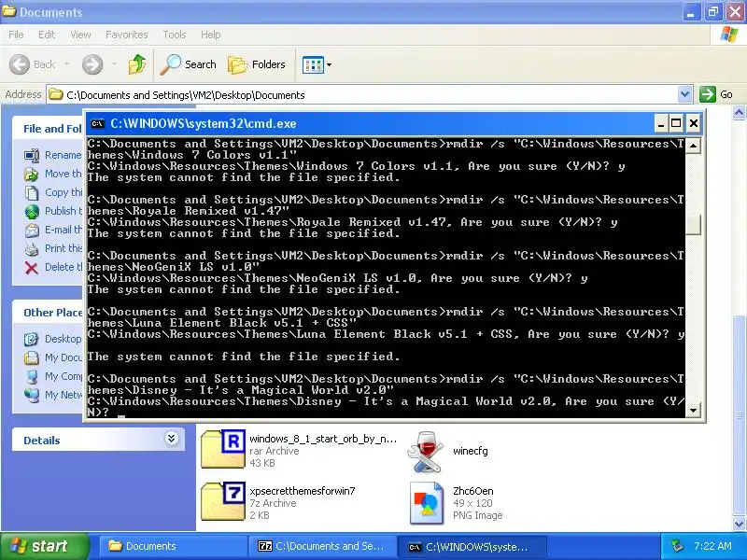Image resolution: width=747 pixels, height=560 pixels.
Task: Click the File and Folder Tasks header
Action: (52, 129)
